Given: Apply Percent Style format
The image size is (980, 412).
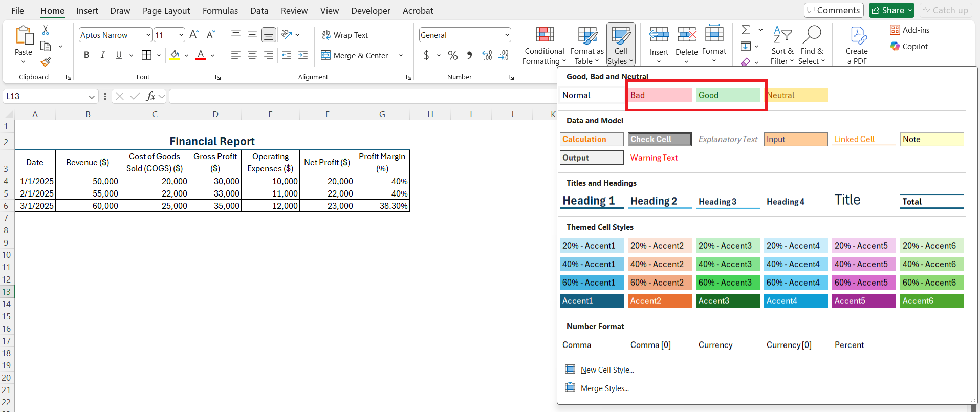Looking at the screenshot, I should (x=453, y=55).
